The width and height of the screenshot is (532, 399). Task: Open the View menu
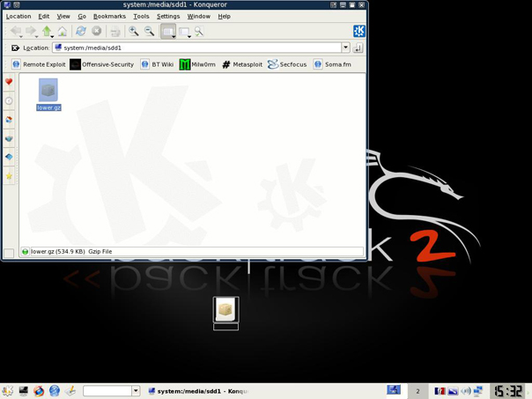(63, 16)
